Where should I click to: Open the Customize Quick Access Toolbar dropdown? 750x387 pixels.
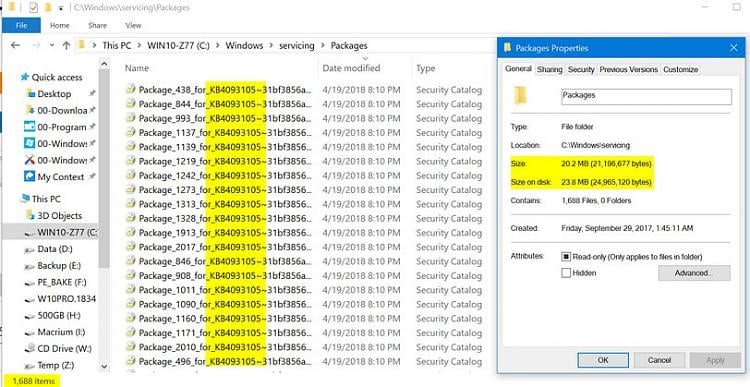click(x=60, y=8)
